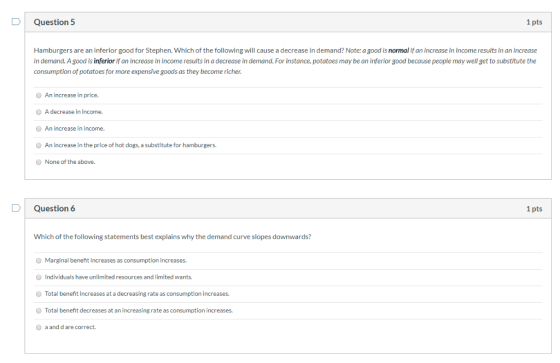
Task: Flag Question 6 using the bookmark icon
Action: (16, 208)
